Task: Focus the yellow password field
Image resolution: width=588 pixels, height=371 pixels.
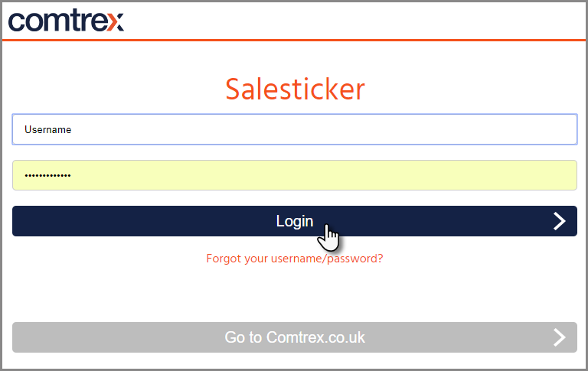Action: click(295, 175)
